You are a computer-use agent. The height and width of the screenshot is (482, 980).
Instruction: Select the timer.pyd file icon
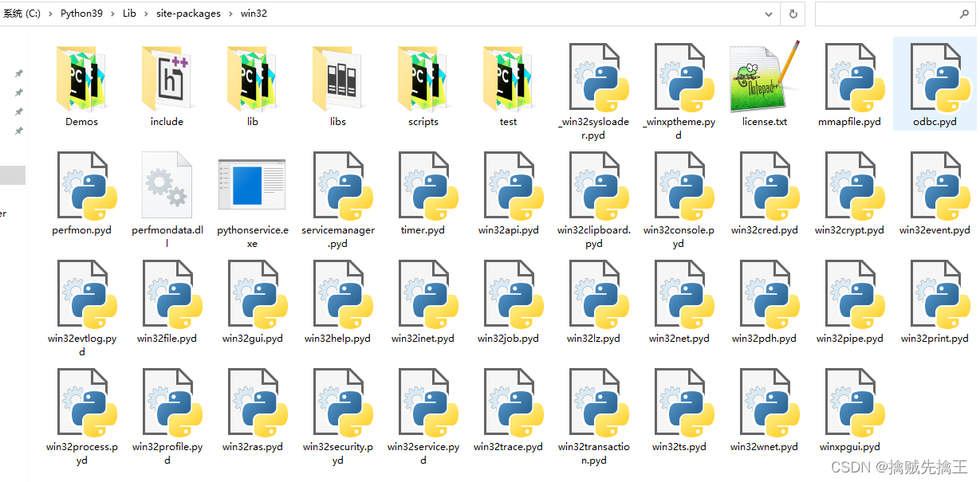coord(429,186)
